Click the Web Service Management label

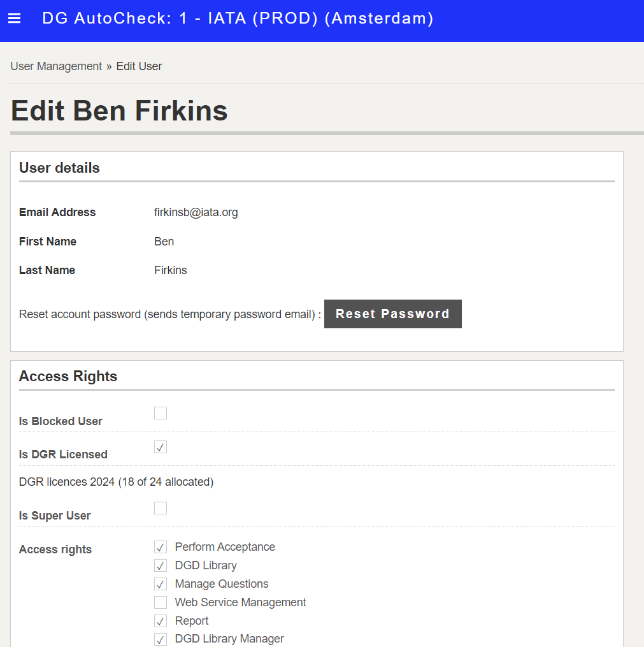click(x=240, y=602)
